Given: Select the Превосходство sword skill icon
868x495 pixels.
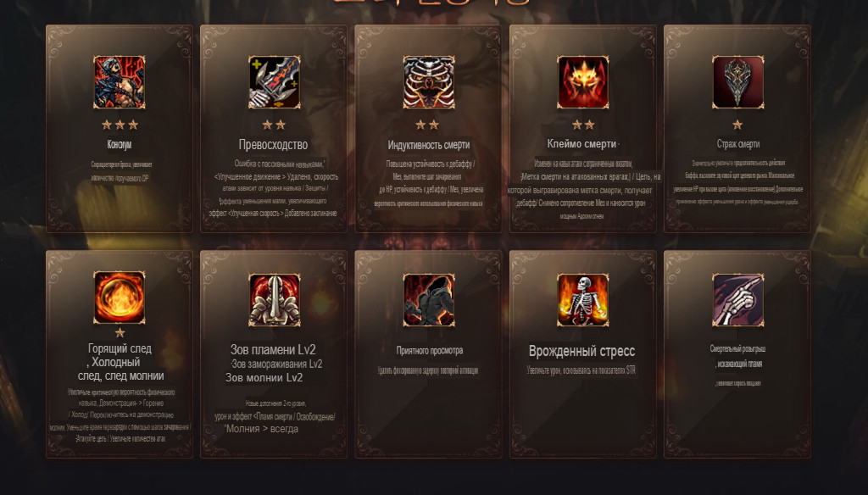Looking at the screenshot, I should 274,82.
